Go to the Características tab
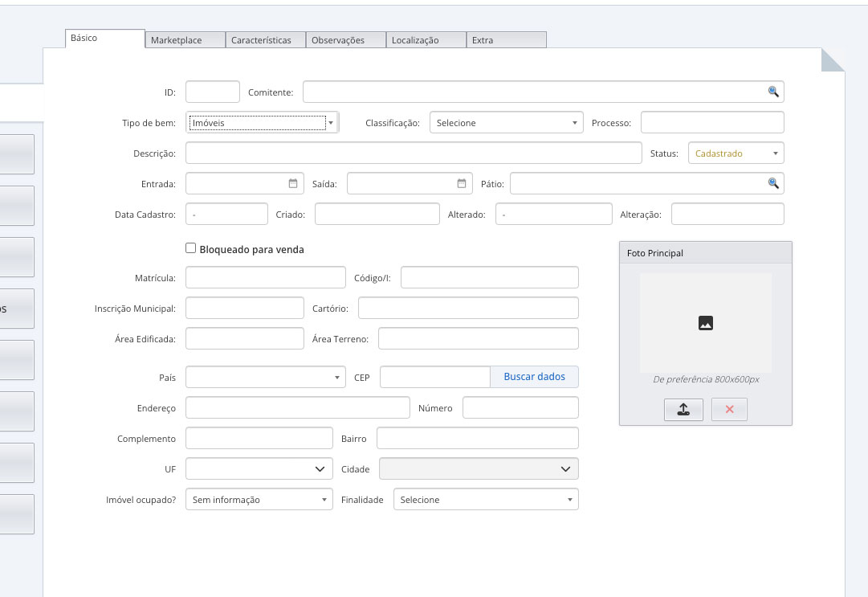868x597 pixels. coord(265,40)
